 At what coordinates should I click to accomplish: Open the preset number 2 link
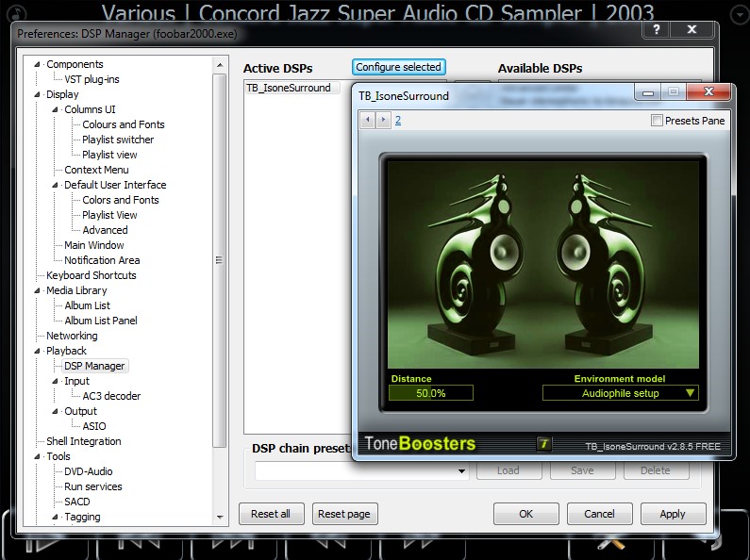398,120
